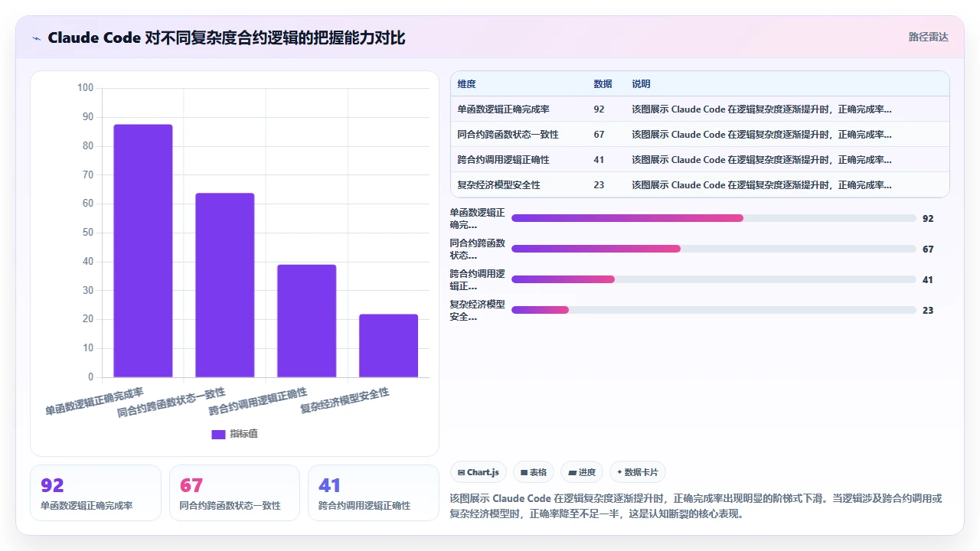Viewport: 980px width, 551px height.
Task: Open the stat card showing 67
Action: 234,493
